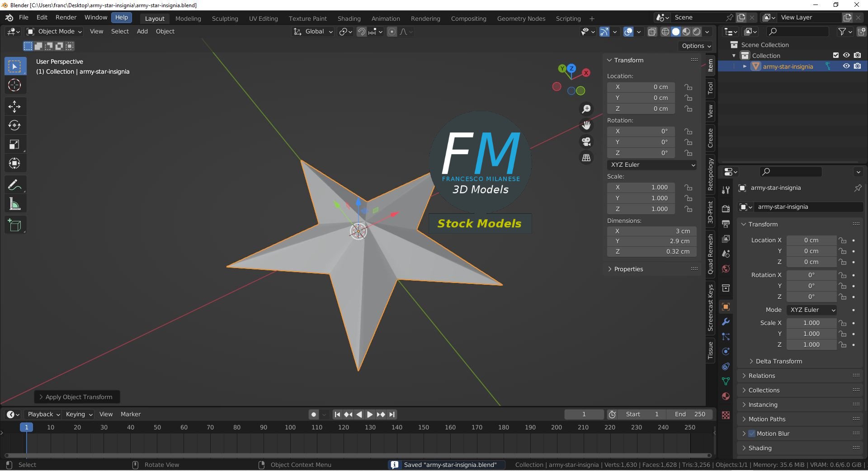
Task: Pin the army-star-insignia properties context
Action: (x=858, y=188)
